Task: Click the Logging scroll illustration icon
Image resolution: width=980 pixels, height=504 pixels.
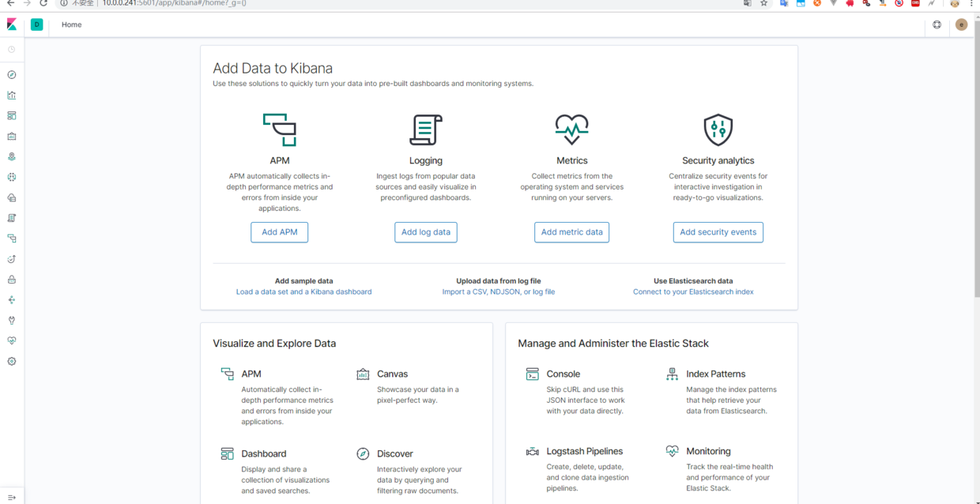Action: click(426, 130)
